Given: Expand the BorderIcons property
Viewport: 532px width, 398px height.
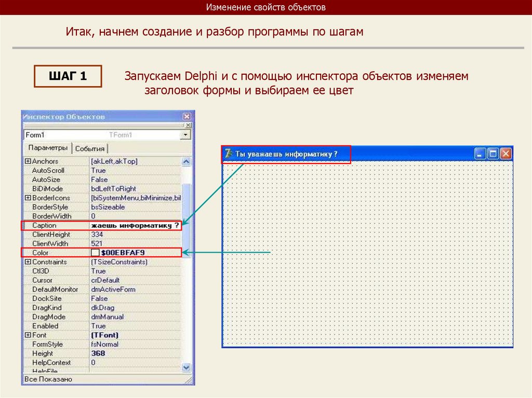Looking at the screenshot, I should coord(28,198).
